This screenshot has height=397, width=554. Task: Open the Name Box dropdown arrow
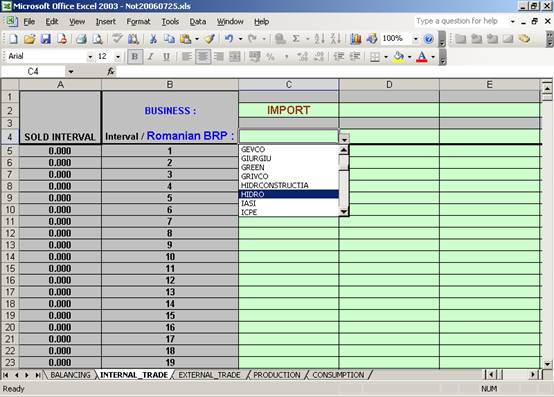(x=71, y=72)
